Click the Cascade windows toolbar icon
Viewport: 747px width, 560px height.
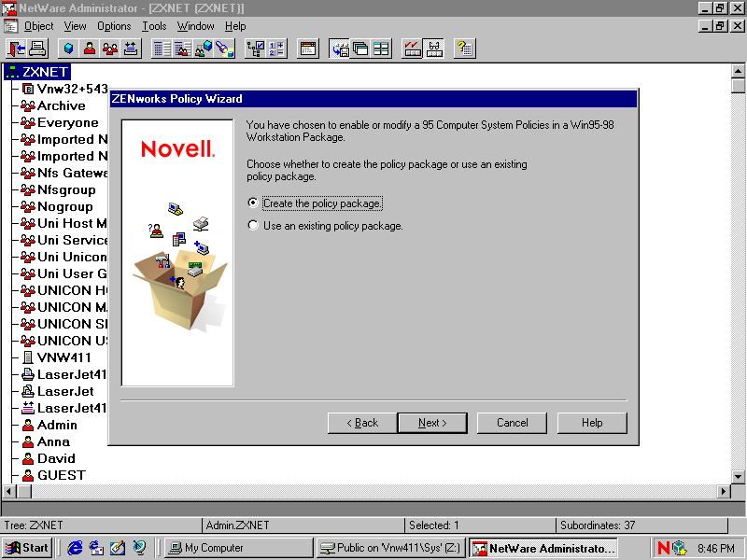pyautogui.click(x=360, y=49)
